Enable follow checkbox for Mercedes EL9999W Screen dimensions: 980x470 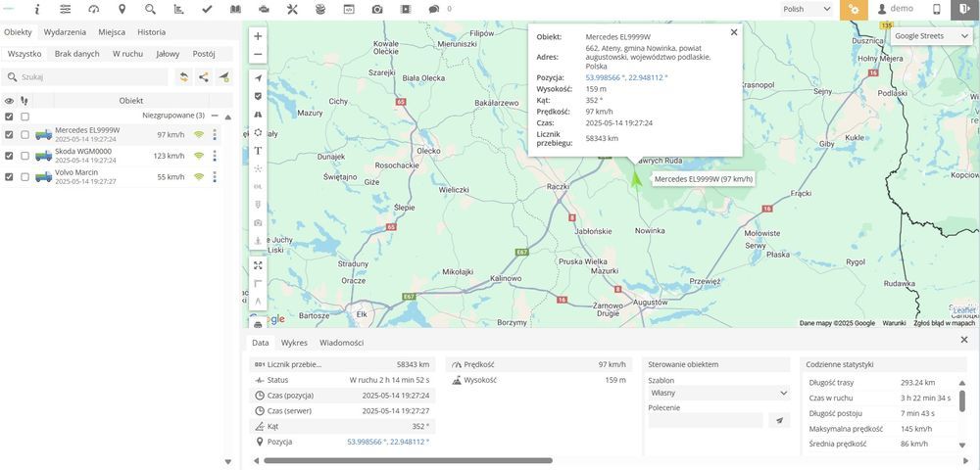click(x=24, y=134)
